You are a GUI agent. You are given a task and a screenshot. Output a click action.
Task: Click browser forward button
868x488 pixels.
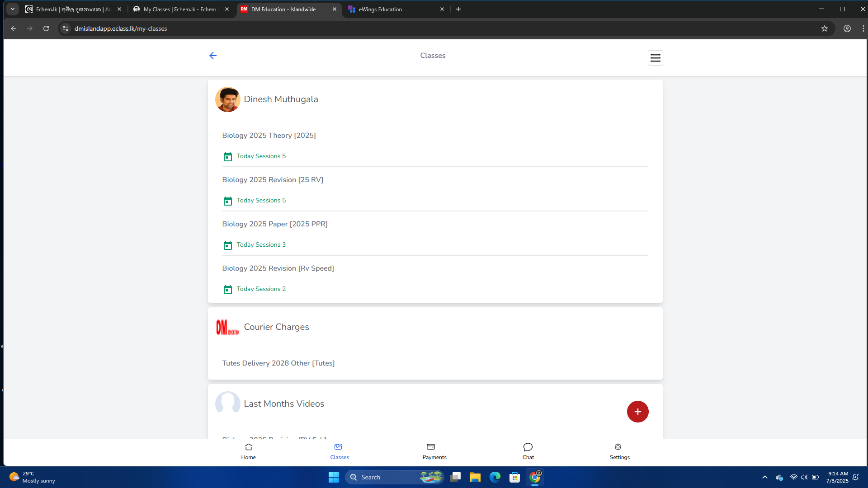(30, 28)
